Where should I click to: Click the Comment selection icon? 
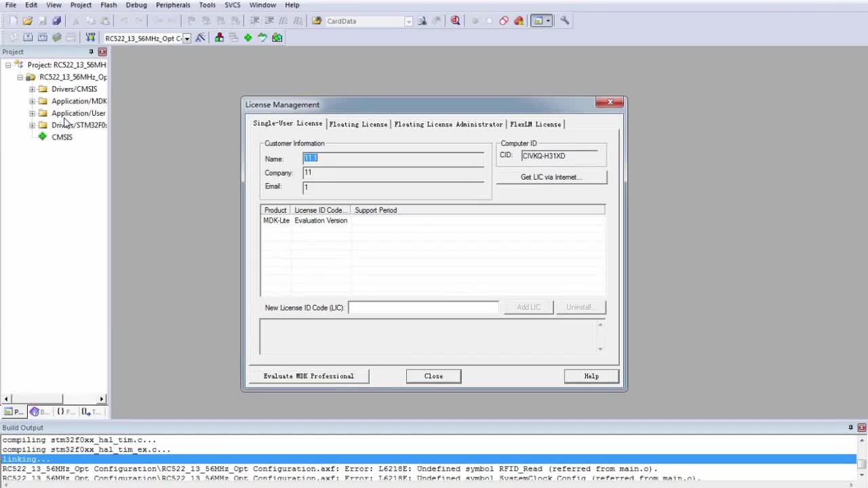point(283,21)
